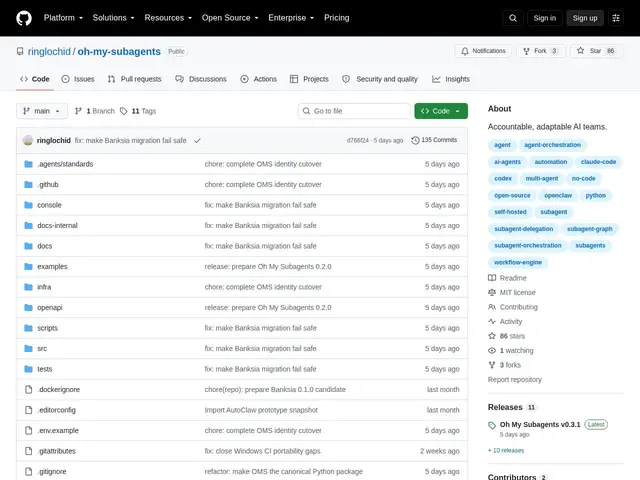Viewport: 640px width, 480px height.
Task: Click the Go to file search field
Action: [x=354, y=111]
